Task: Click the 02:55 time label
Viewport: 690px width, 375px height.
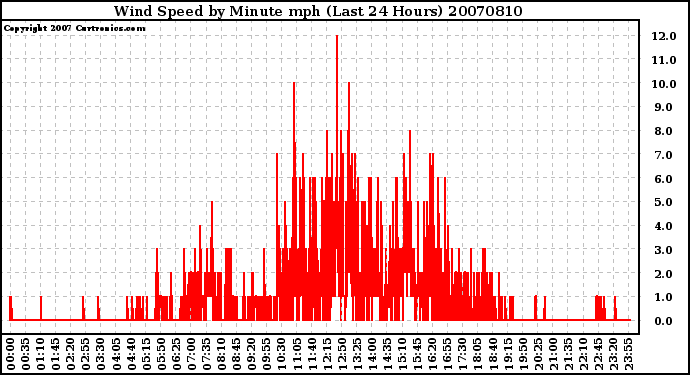Action: 86,354
